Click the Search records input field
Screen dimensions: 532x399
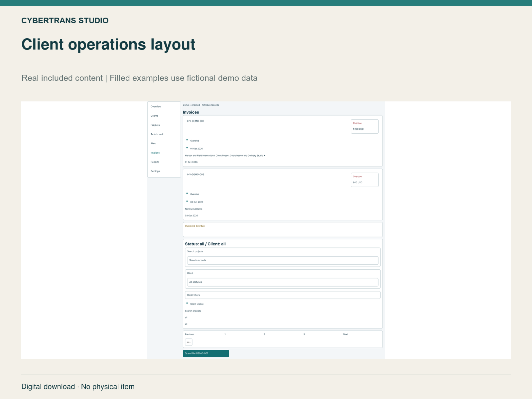coord(283,260)
